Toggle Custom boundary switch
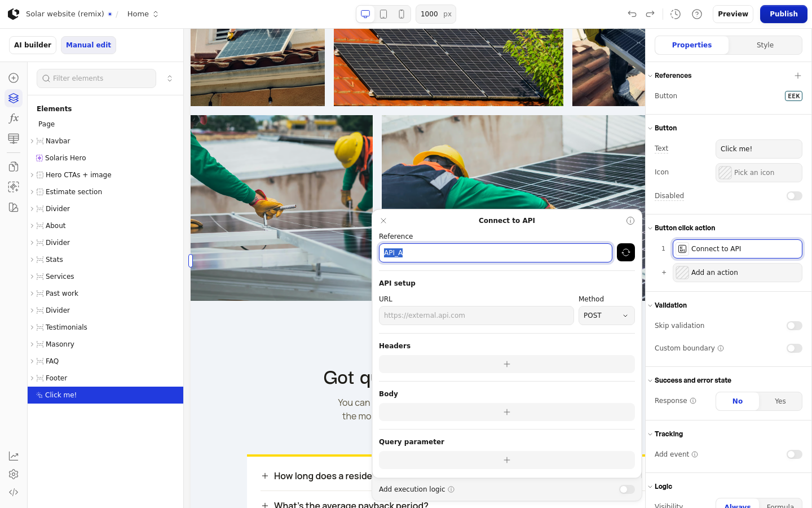This screenshot has height=508, width=812. pos(795,348)
